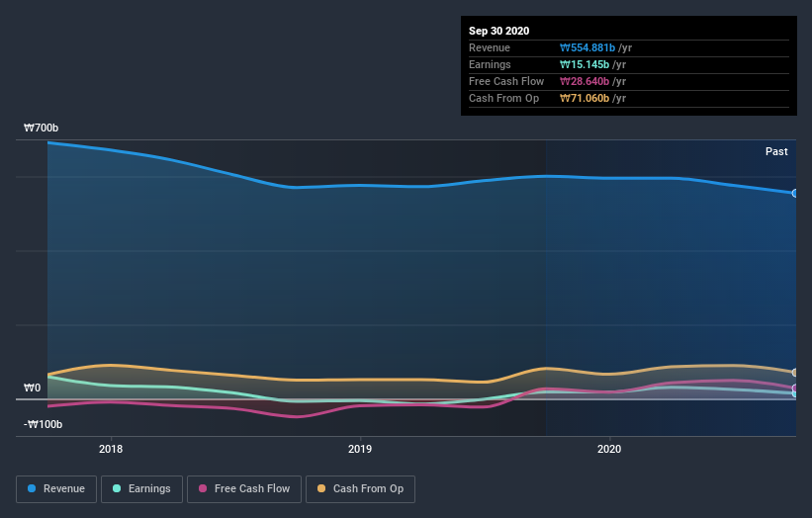Click the Free Cash Flow label in tooltip
This screenshot has height=518, width=812.
pyautogui.click(x=506, y=81)
